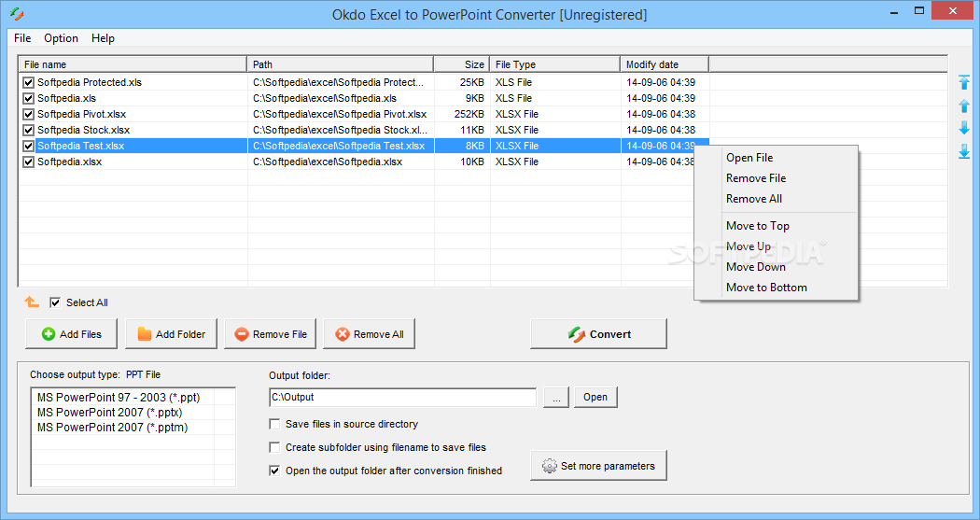Image resolution: width=980 pixels, height=520 pixels.
Task: Toggle Softpedia Pivot.xlsx checkbox
Action: (x=28, y=115)
